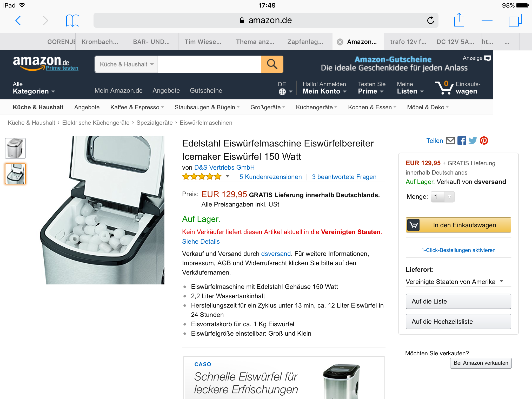The width and height of the screenshot is (532, 399).
Task: Share the product on Twitter
Action: [x=473, y=141]
